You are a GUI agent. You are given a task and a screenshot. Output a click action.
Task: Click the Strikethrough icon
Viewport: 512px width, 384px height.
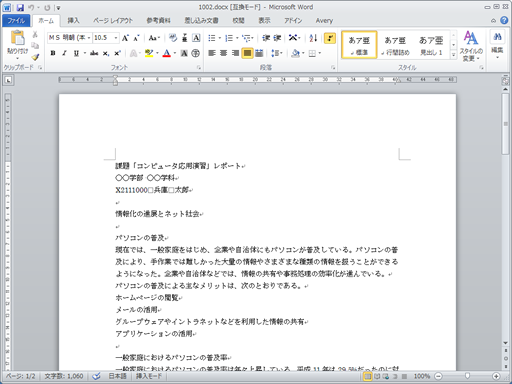pyautogui.click(x=94, y=53)
